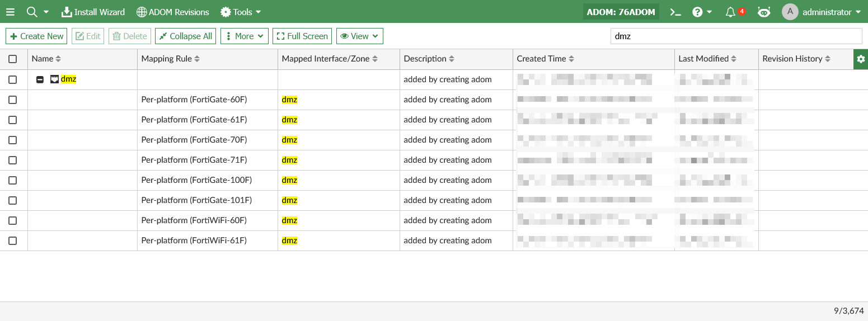Click Per-platform (FortiGate-61F) cell

point(194,120)
